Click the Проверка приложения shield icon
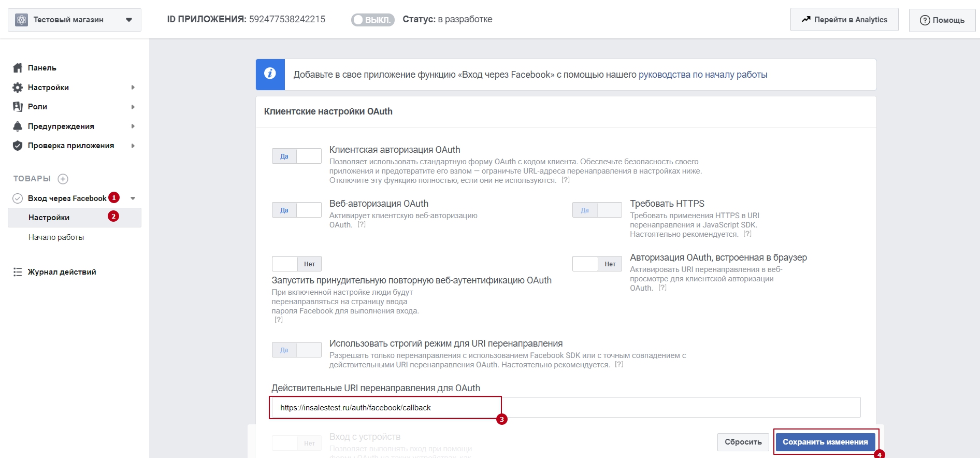This screenshot has height=458, width=980. pyautogui.click(x=18, y=146)
